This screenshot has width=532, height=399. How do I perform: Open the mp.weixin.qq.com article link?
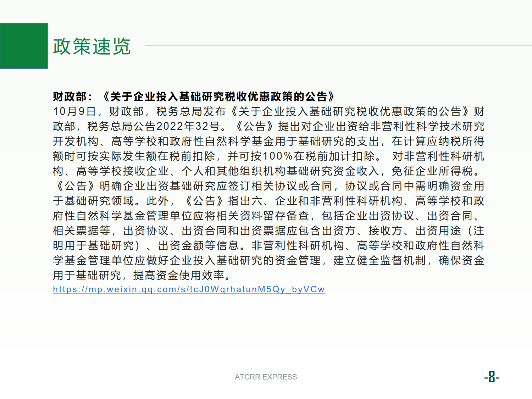click(189, 289)
